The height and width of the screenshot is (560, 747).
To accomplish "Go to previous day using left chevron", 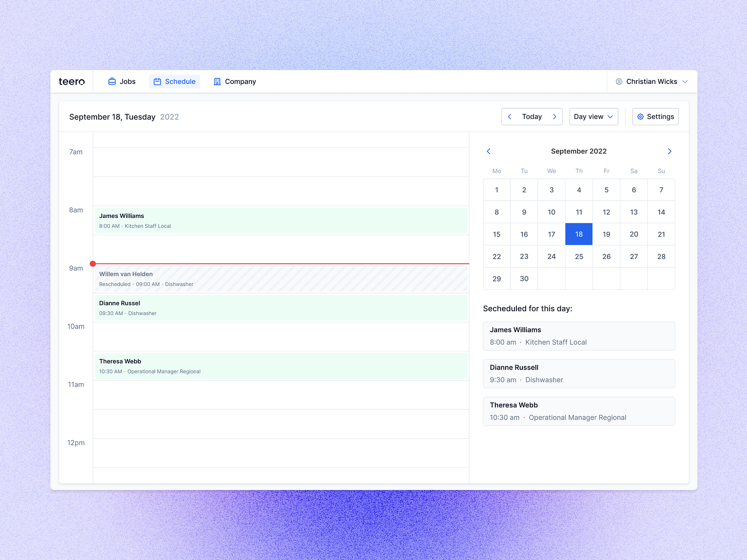I will 510,117.
